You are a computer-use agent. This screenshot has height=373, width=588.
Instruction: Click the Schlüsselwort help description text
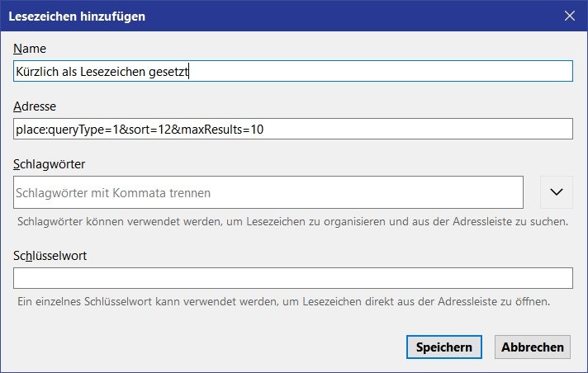pos(283,301)
